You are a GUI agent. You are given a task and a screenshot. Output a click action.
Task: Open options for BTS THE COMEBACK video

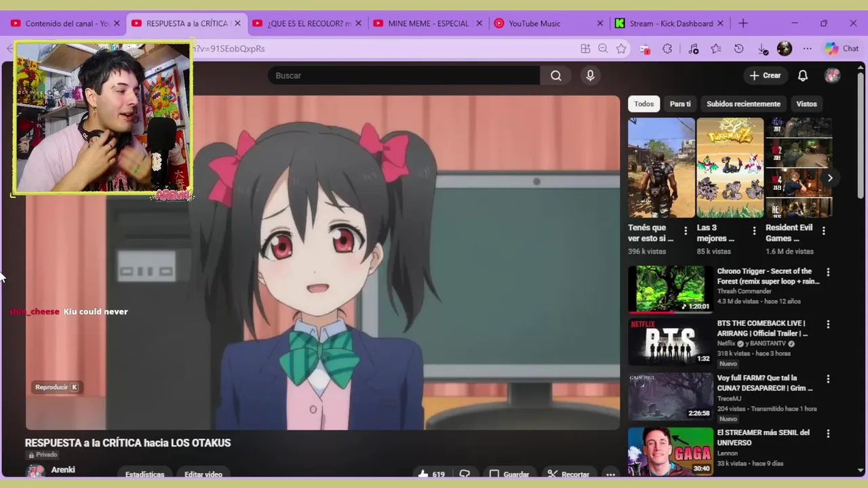pyautogui.click(x=828, y=324)
